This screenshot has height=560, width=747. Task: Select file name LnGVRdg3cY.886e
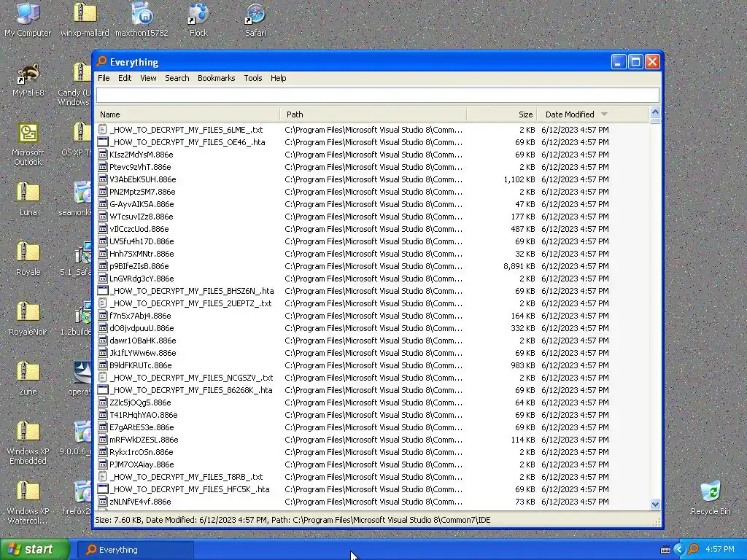[142, 279]
